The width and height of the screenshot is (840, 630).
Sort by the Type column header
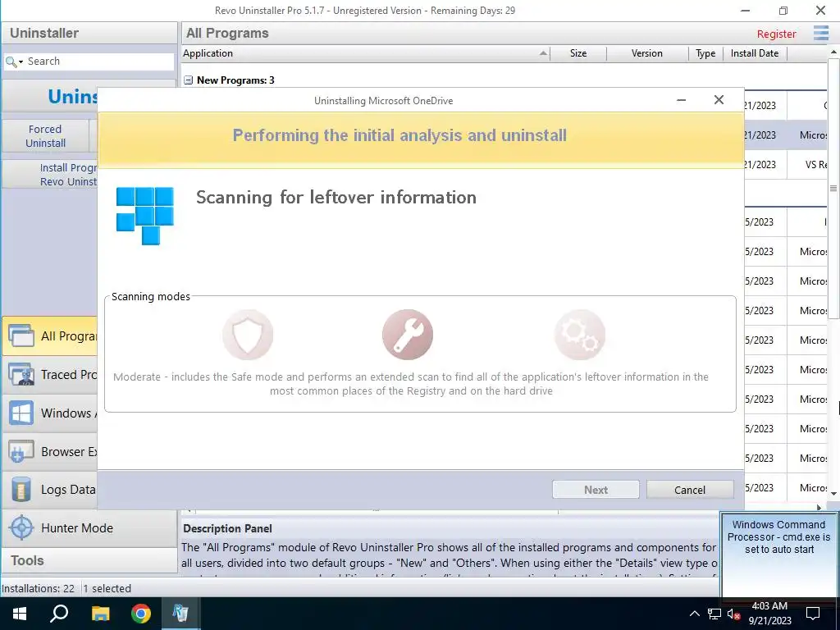[x=705, y=53]
